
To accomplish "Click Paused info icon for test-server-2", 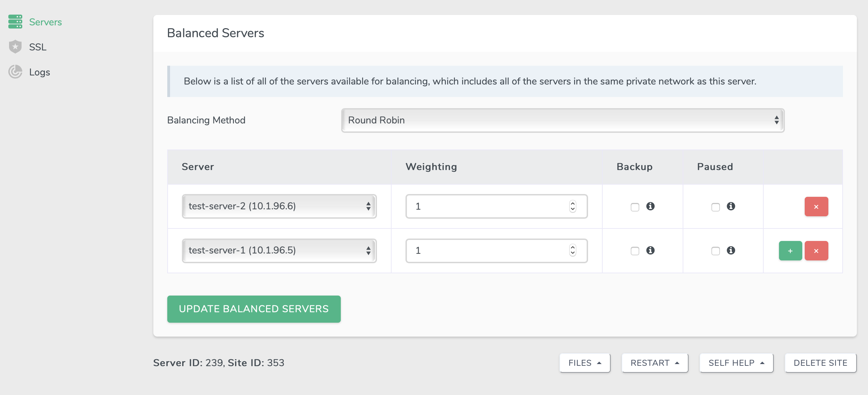I will tap(731, 206).
